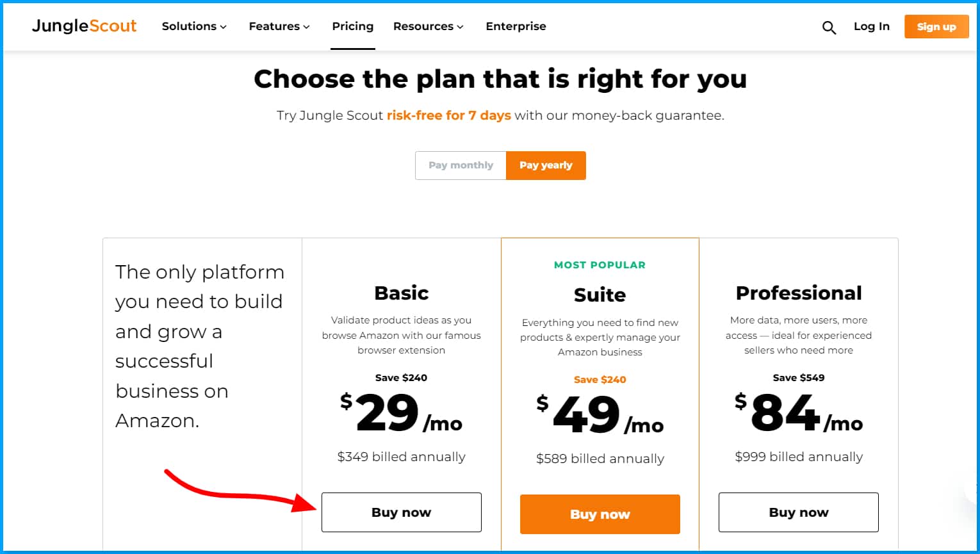Select the Pay yearly billing option

point(546,165)
